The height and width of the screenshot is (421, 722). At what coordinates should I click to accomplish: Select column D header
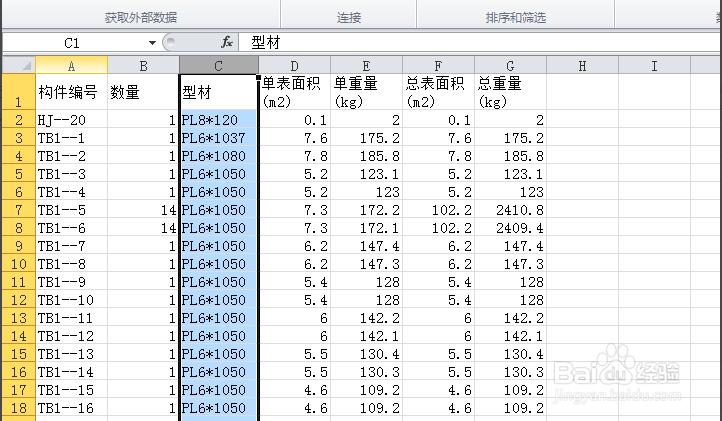coord(295,65)
